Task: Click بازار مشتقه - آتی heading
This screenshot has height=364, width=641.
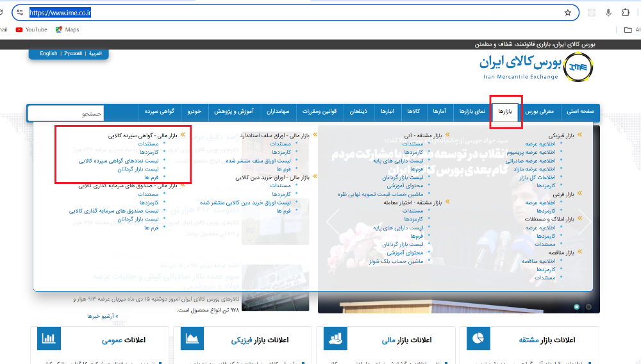Action: [423, 135]
